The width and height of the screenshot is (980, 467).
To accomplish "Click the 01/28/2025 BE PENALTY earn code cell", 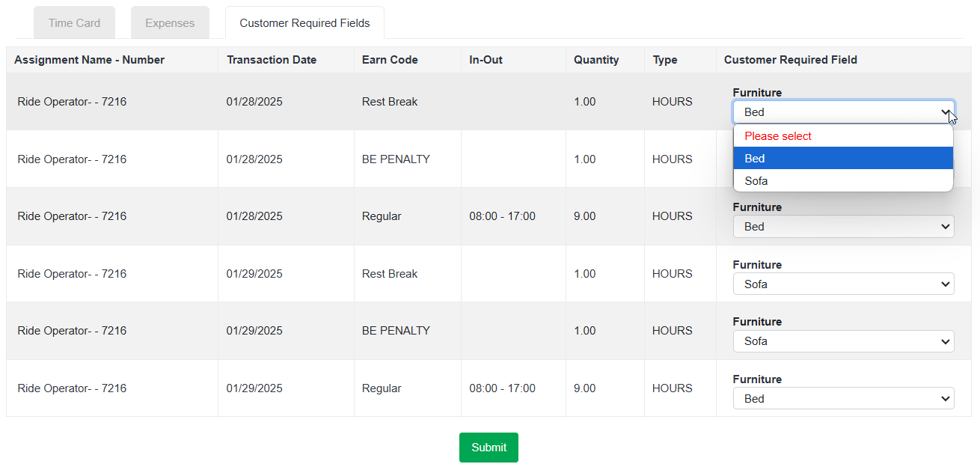I will click(396, 159).
